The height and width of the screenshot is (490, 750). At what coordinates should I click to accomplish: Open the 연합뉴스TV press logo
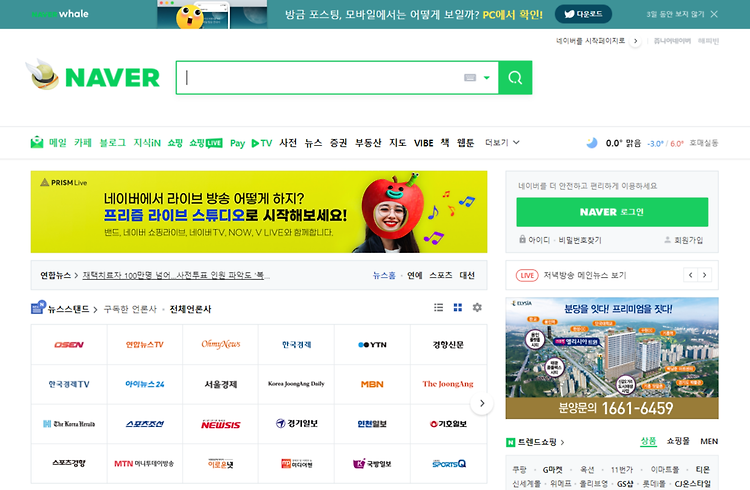pos(145,345)
